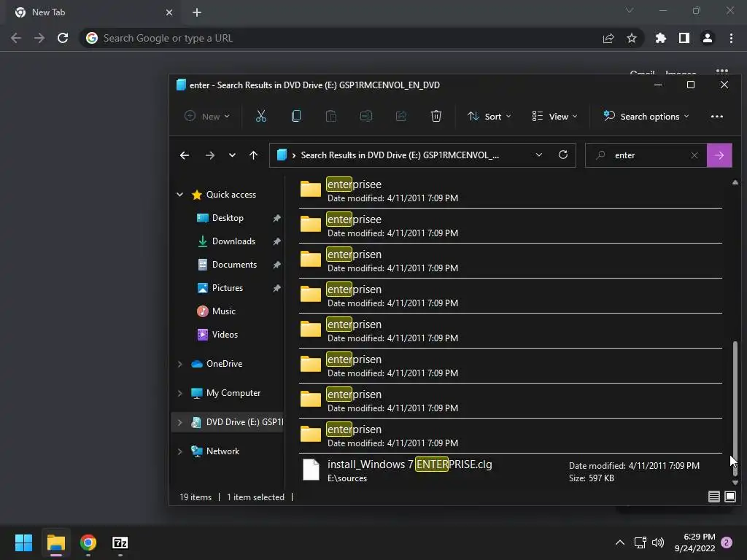Click the Paste clipboard icon in Explorer toolbar
Viewport: 747px width, 560px height.
pyautogui.click(x=331, y=116)
